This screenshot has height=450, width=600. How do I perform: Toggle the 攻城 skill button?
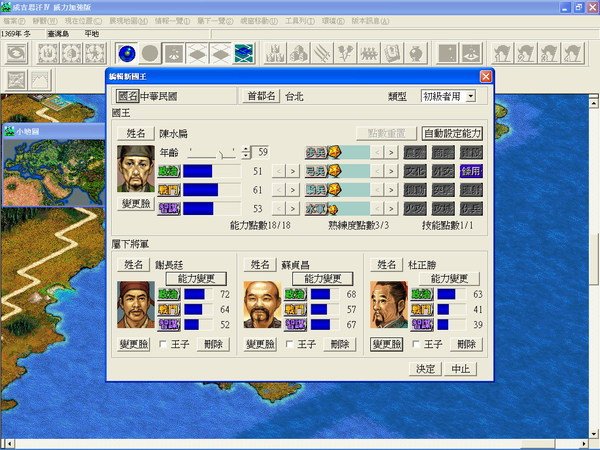click(443, 209)
